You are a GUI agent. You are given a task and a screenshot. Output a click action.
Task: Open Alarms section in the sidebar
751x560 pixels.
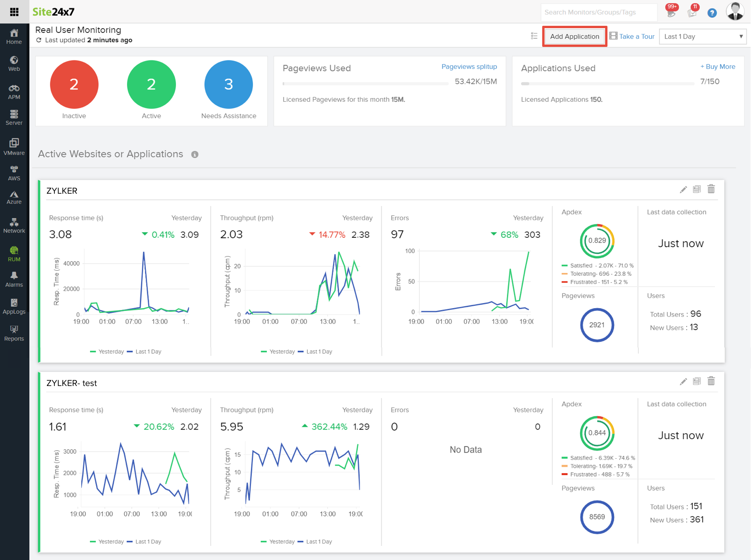click(14, 279)
